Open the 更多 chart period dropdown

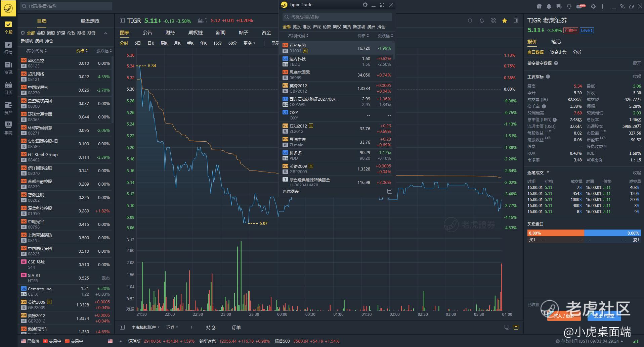click(249, 43)
